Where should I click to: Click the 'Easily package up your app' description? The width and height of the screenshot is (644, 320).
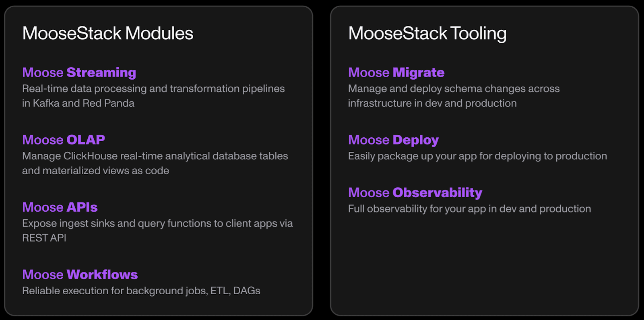coord(477,156)
